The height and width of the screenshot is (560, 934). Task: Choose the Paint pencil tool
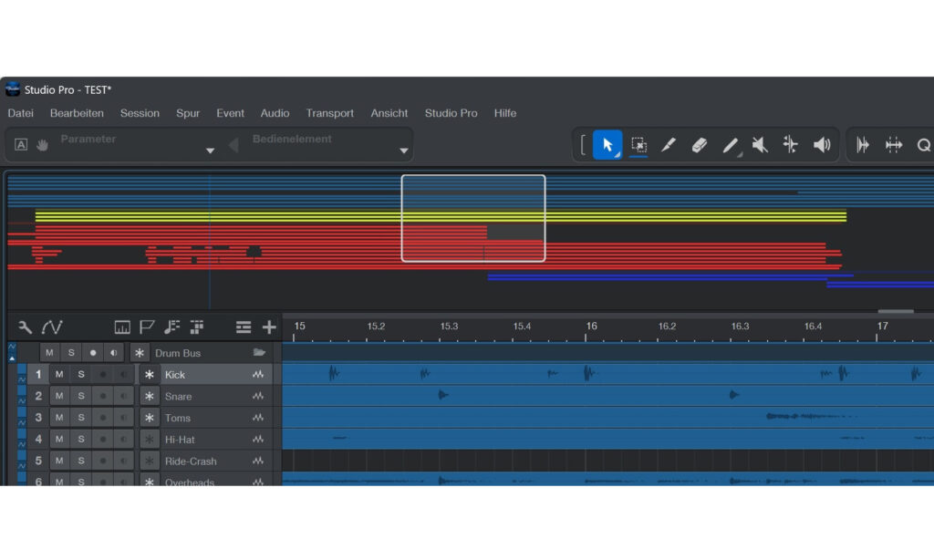point(730,145)
